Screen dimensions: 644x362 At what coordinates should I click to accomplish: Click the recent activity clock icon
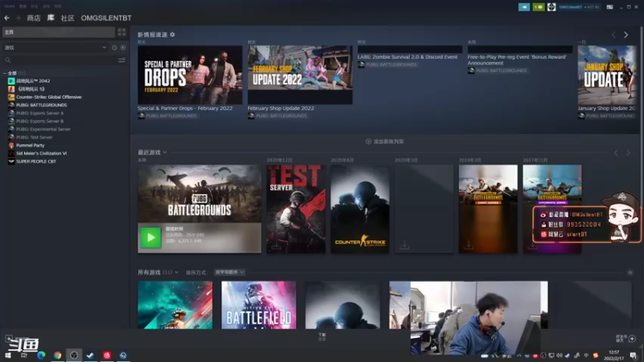point(114,47)
